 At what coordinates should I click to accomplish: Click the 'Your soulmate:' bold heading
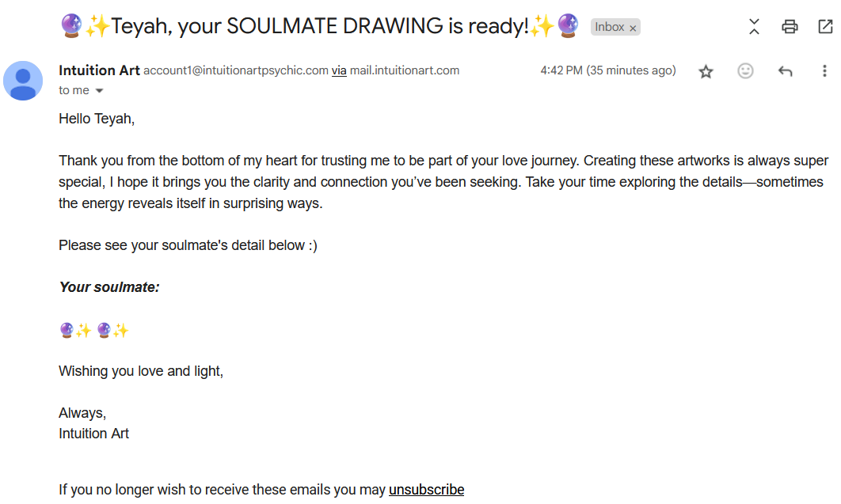pos(109,287)
